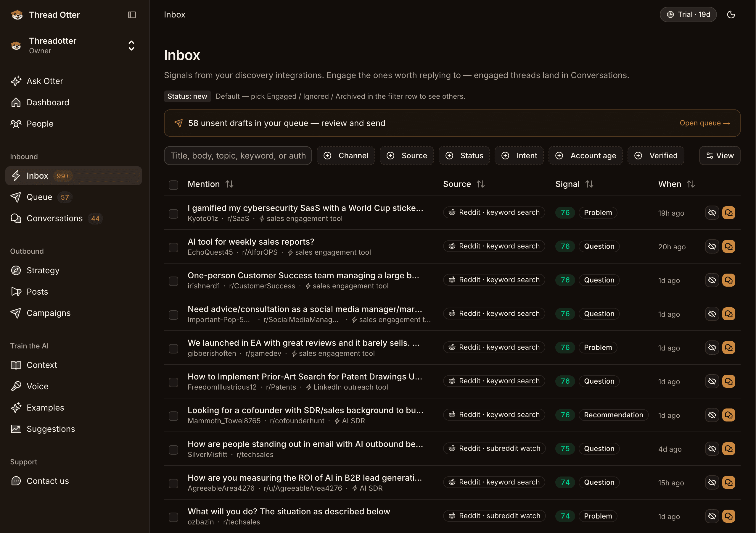Engage the 'Prior-Art Search for Patent Drawings' mention

[729, 381]
